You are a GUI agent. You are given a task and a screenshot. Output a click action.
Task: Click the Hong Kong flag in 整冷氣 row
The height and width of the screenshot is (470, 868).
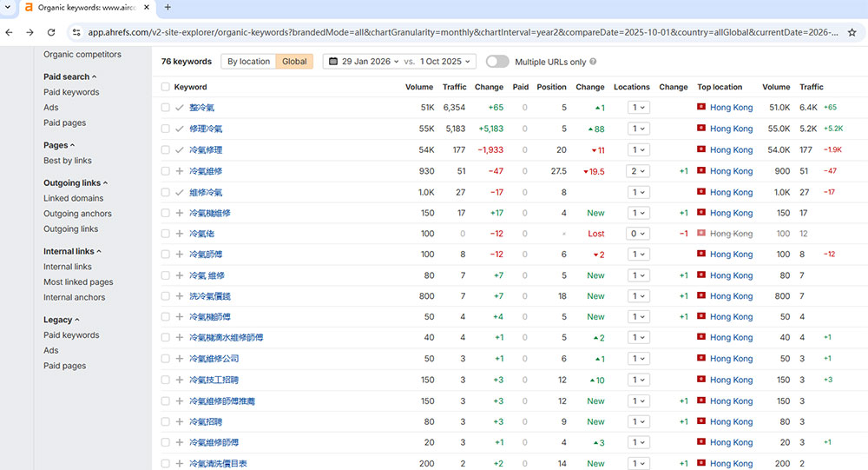click(701, 107)
